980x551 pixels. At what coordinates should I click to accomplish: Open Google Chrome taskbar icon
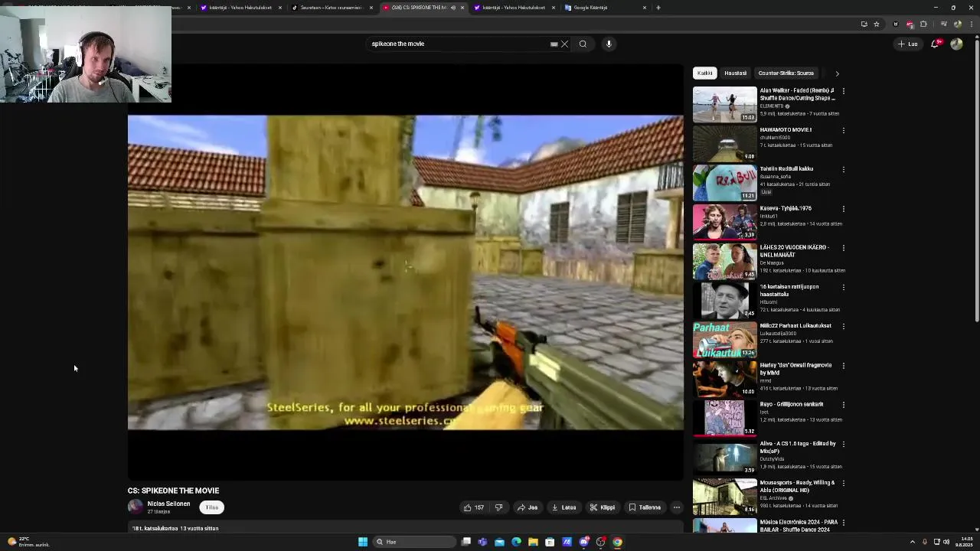[x=617, y=542]
